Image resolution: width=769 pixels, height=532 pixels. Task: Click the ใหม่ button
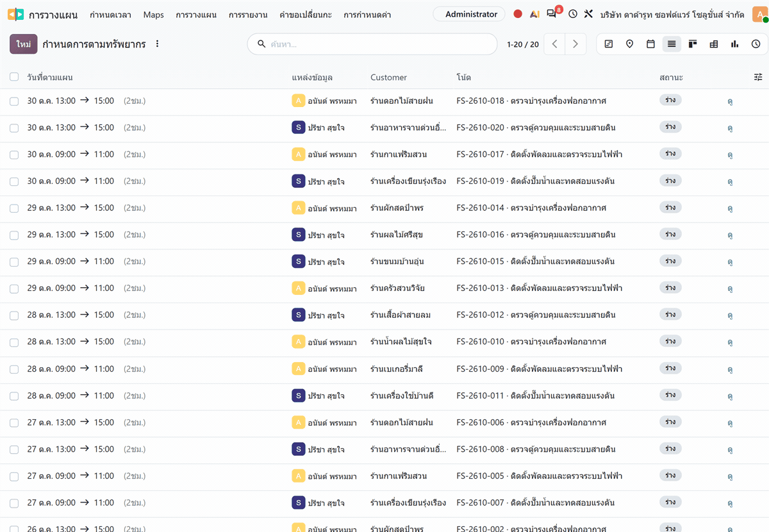pyautogui.click(x=24, y=44)
